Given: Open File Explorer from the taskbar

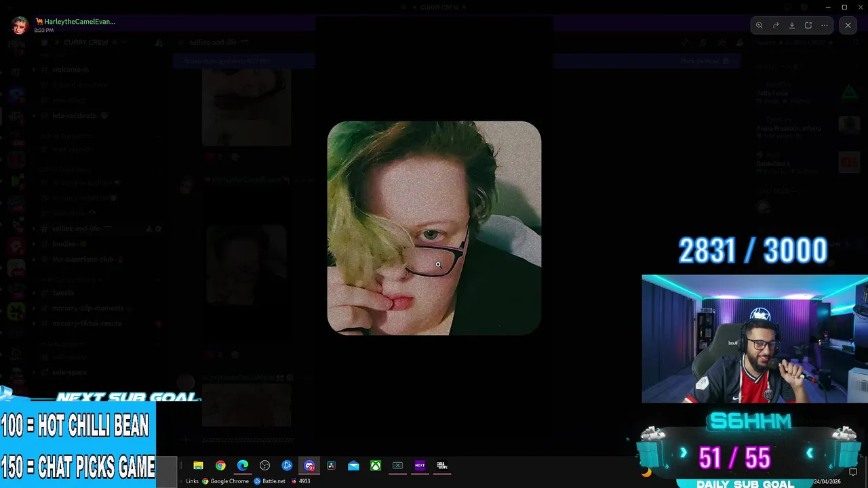Looking at the screenshot, I should tap(198, 466).
